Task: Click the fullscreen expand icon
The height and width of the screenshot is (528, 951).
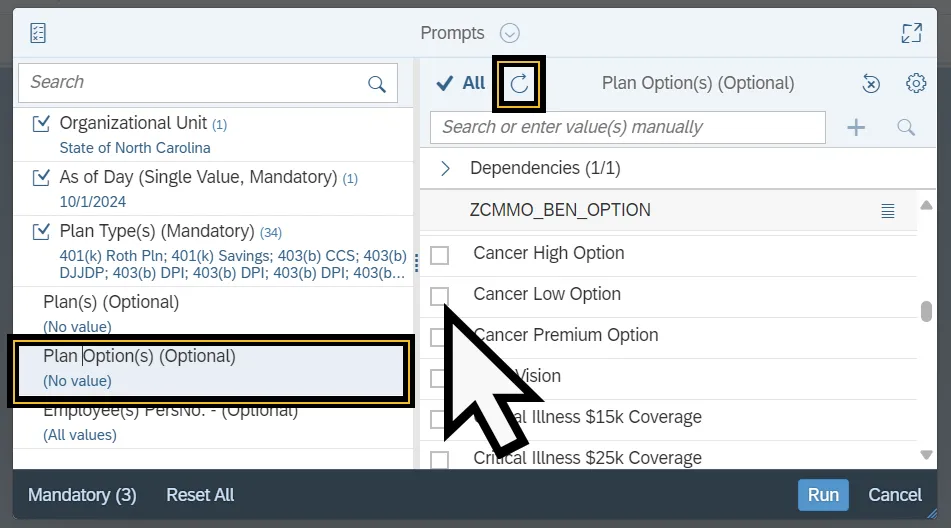Action: tap(911, 33)
